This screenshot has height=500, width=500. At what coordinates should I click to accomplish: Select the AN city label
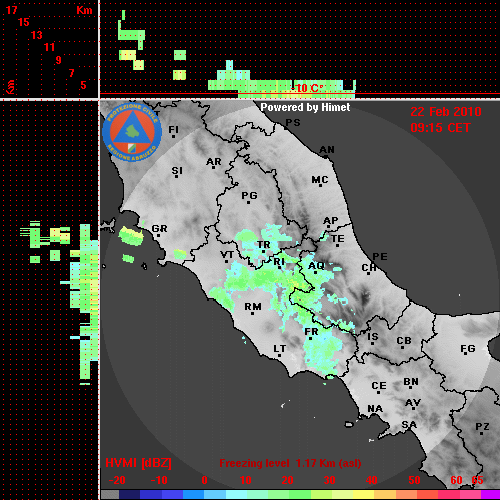point(327,150)
